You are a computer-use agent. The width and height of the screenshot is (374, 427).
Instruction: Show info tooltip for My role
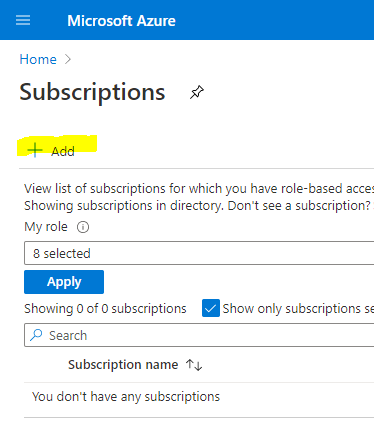tap(83, 227)
